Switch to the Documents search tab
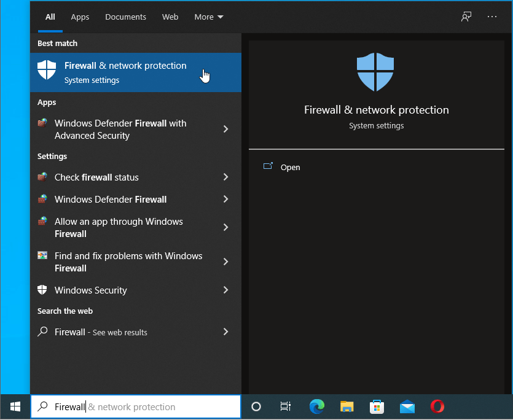The height and width of the screenshot is (420, 513). (x=125, y=17)
